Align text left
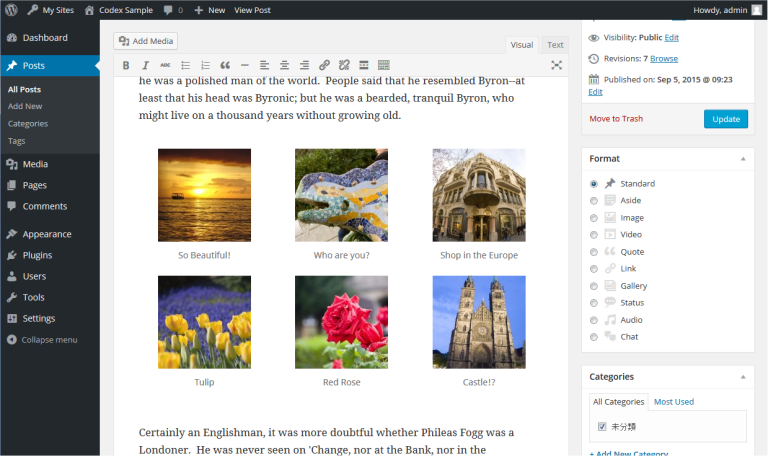 point(264,65)
